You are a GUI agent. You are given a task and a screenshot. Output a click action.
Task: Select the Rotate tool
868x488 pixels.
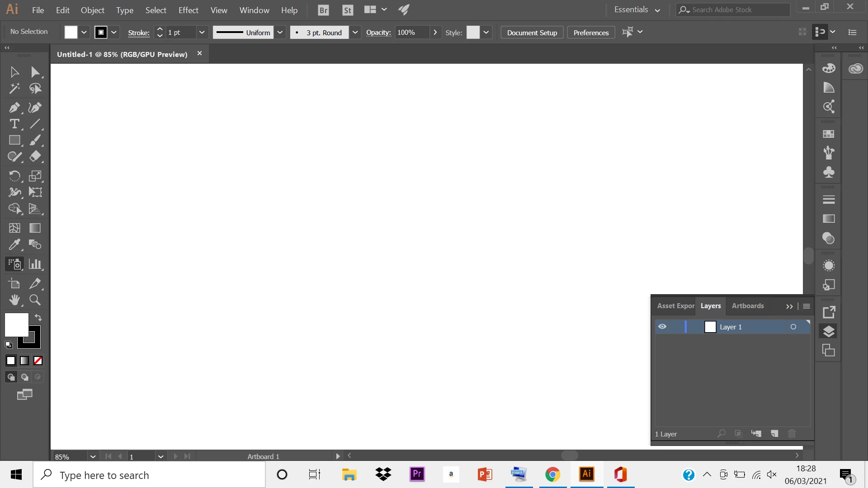pos(14,176)
